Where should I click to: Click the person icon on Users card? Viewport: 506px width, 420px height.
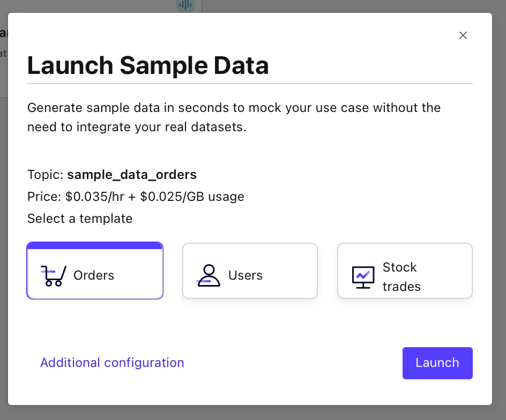pyautogui.click(x=208, y=275)
